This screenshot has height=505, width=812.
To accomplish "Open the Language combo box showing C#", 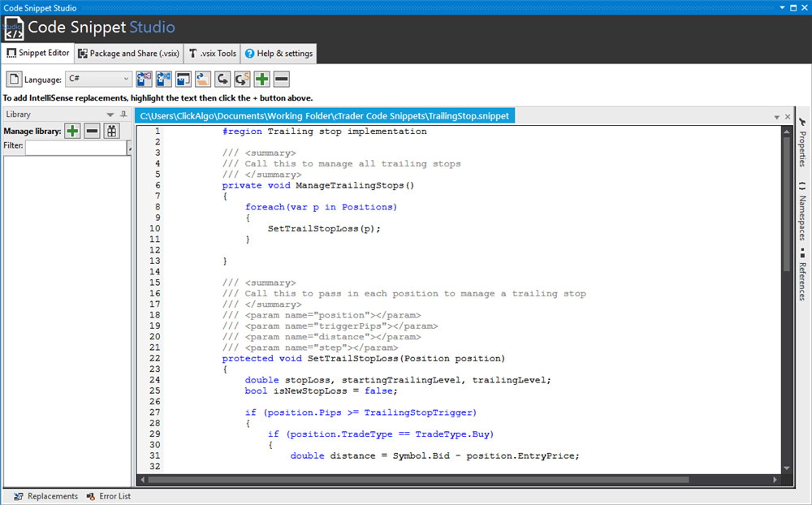I will coord(98,79).
